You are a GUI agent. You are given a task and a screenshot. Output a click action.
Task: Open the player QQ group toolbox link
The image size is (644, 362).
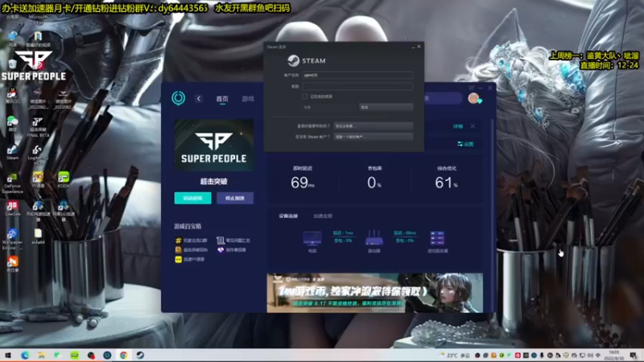(192, 241)
